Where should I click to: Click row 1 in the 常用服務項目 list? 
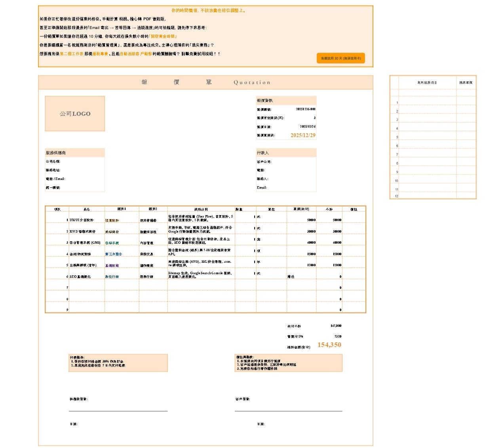tap(427, 103)
